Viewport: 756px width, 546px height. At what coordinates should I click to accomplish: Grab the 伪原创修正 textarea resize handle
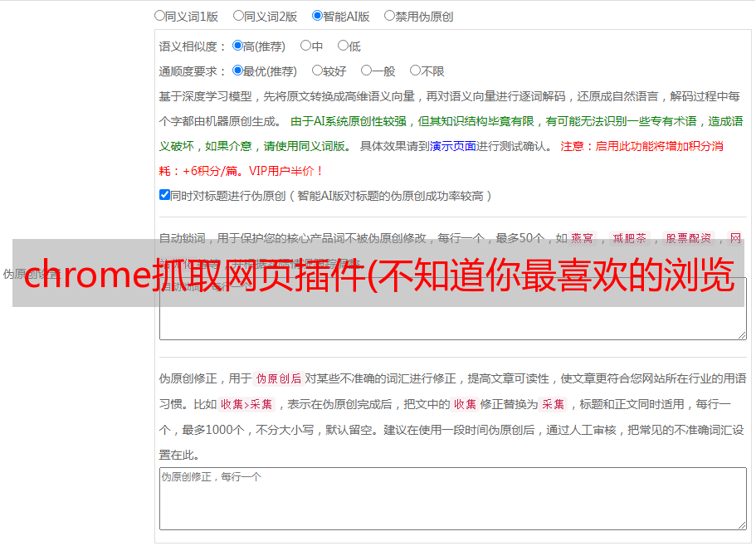(742, 525)
